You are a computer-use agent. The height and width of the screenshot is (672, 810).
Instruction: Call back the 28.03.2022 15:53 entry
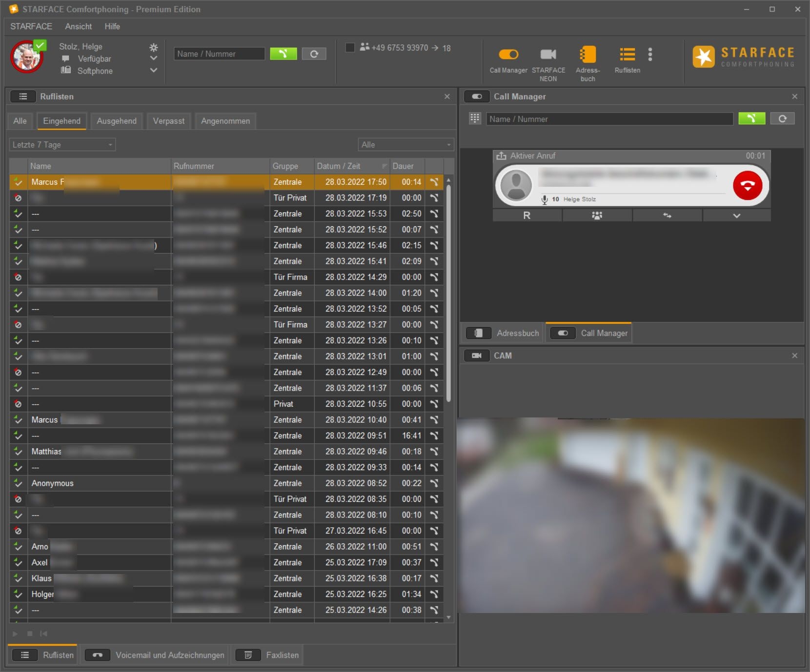point(434,214)
